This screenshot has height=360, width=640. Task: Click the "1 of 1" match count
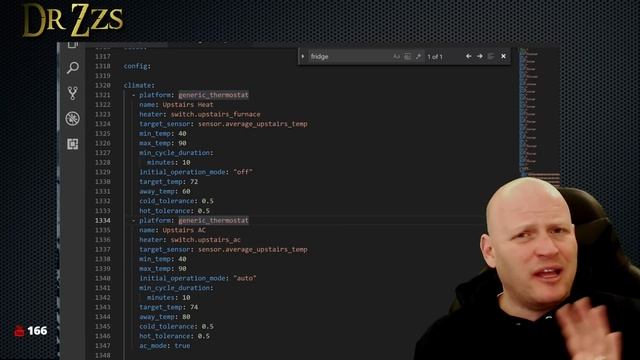tap(435, 57)
